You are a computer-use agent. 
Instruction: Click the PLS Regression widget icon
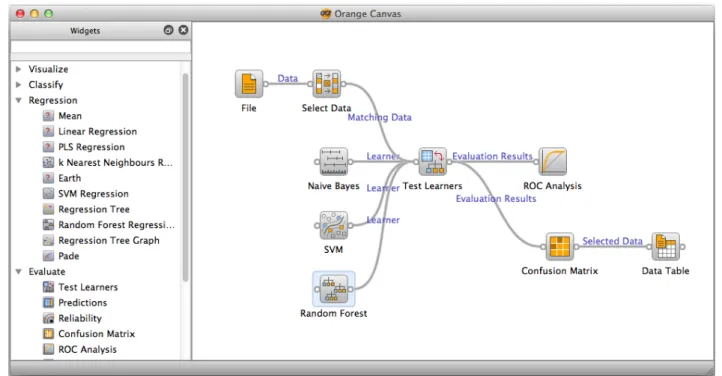(x=48, y=147)
